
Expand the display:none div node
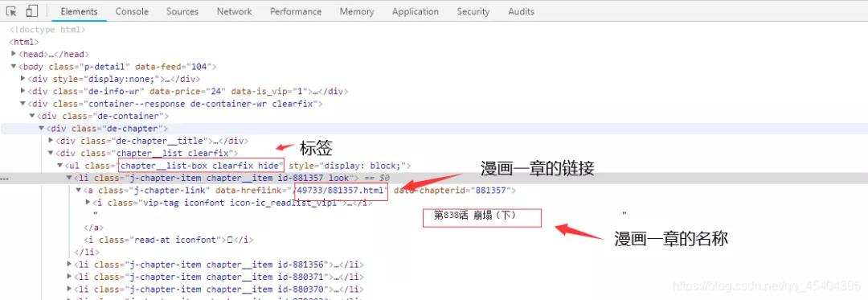pos(23,79)
